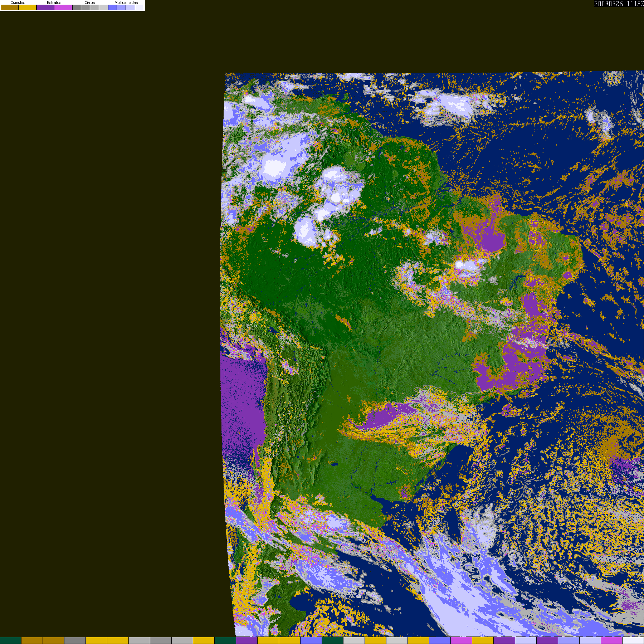Click the yellow Cúmulos legend swatch
This screenshot has width=644, height=644.
click(28, 7)
